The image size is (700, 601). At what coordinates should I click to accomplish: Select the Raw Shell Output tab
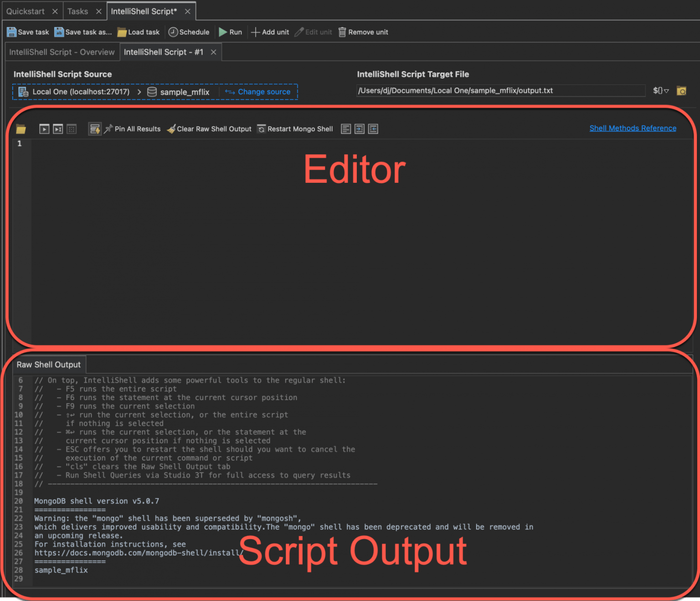(x=49, y=365)
